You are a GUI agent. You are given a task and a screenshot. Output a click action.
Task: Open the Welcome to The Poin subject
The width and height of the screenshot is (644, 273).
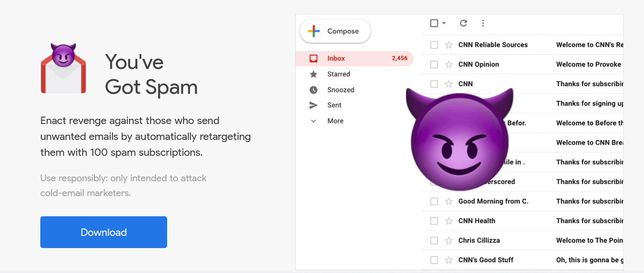click(590, 241)
